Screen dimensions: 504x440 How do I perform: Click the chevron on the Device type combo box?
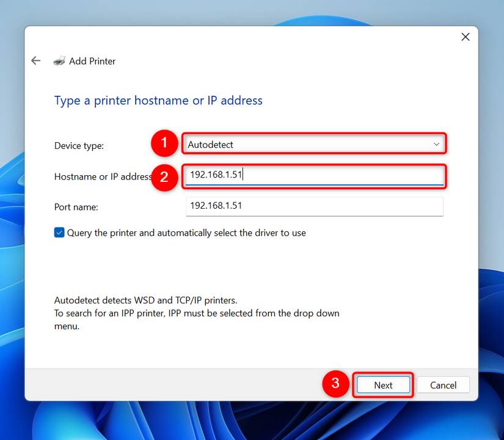point(436,144)
